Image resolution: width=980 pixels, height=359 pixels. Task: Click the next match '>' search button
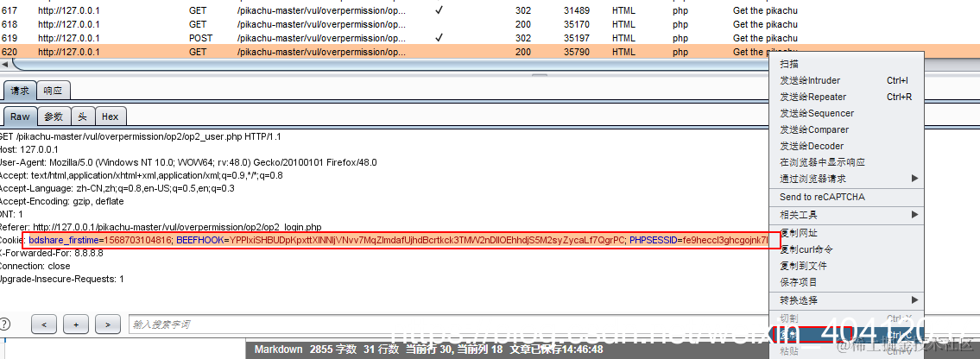[108, 324]
